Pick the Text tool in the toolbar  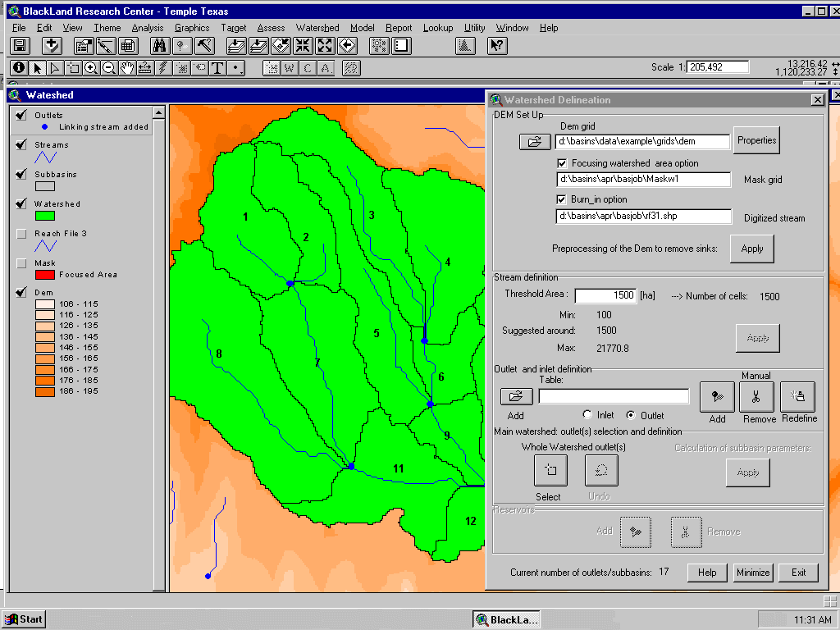pos(218,68)
